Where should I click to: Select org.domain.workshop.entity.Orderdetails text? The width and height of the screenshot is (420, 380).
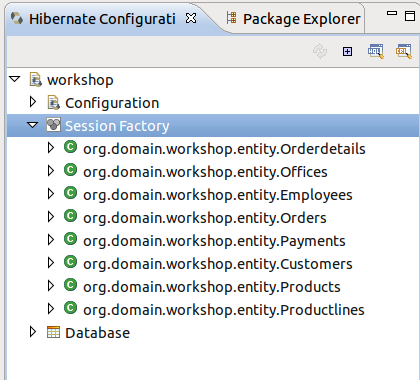point(224,149)
